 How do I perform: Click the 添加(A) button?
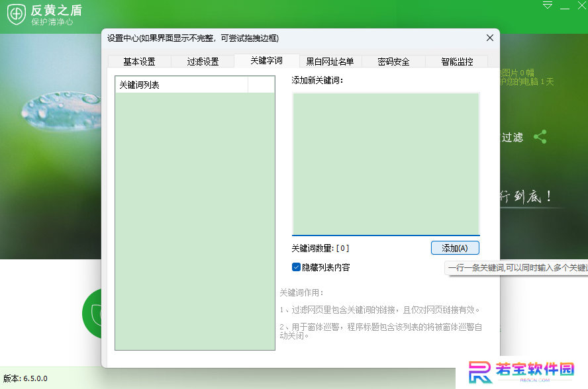point(455,248)
